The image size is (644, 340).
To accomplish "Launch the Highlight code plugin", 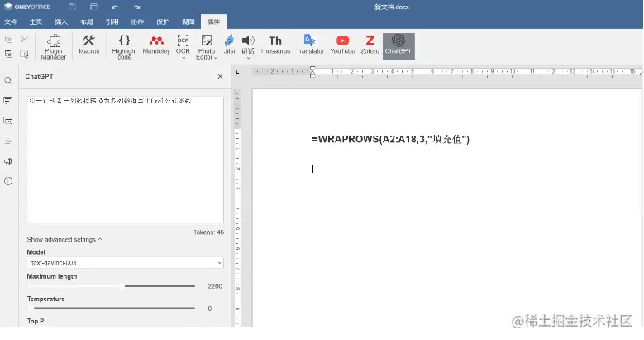I will 124,47.
